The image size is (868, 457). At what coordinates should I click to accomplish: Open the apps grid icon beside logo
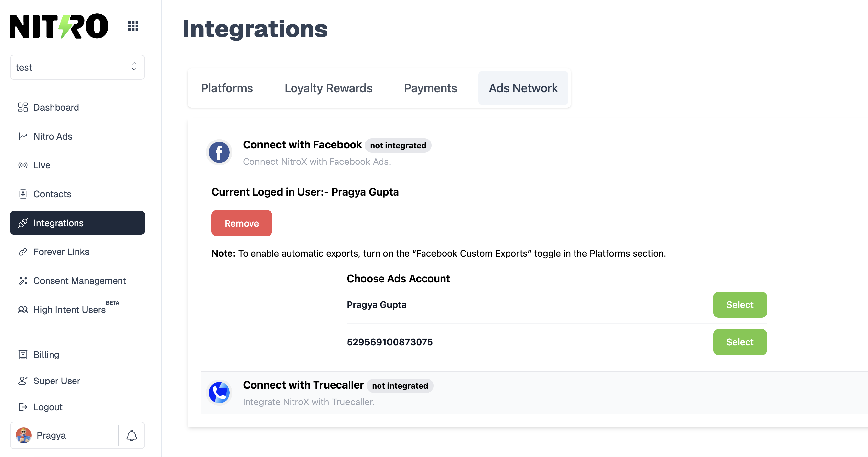[x=133, y=26]
